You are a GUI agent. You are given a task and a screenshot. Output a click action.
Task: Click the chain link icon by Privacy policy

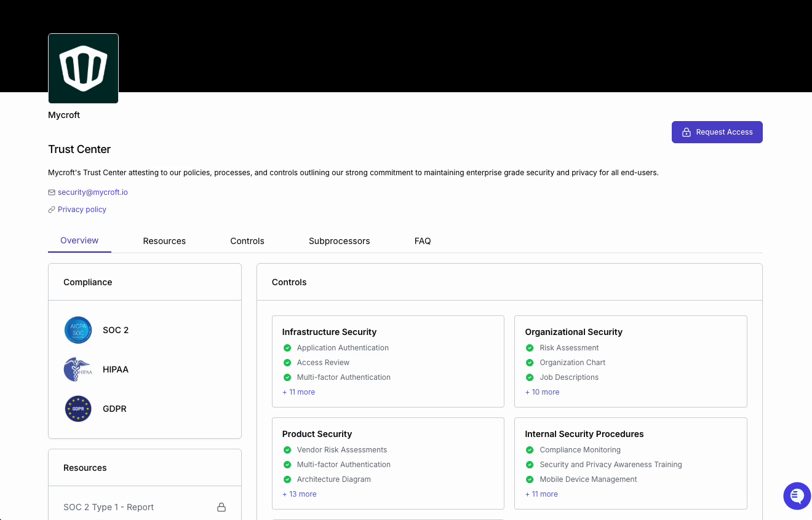52,210
